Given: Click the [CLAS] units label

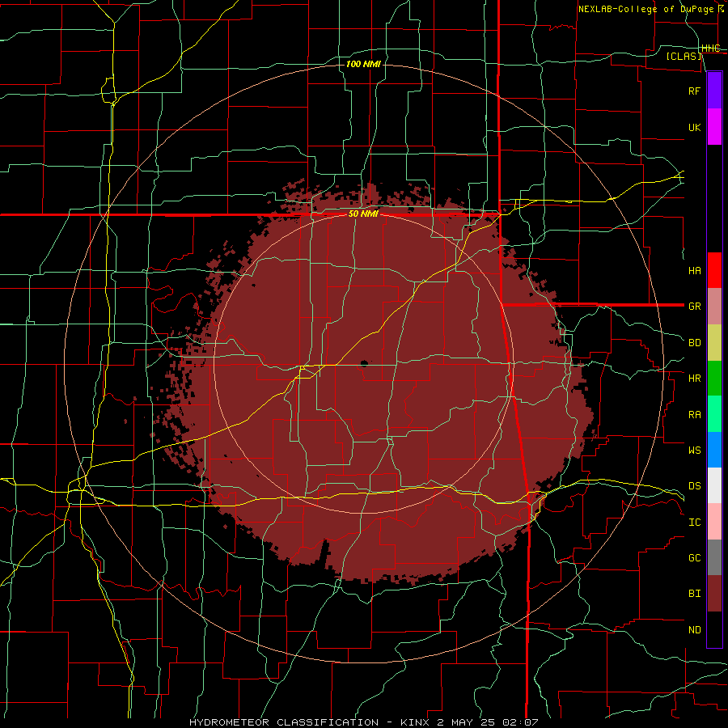Looking at the screenshot, I should (684, 56).
